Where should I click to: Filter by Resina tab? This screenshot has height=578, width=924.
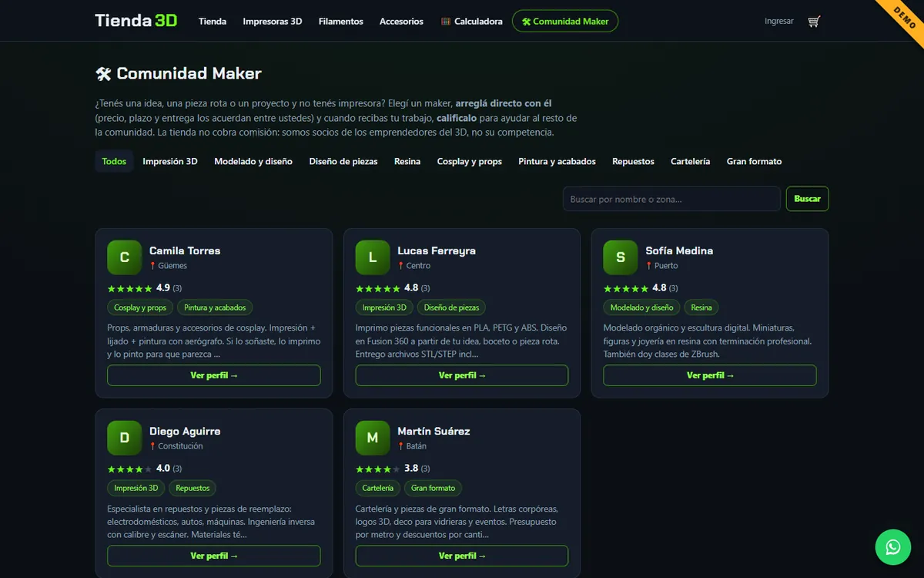pos(407,161)
